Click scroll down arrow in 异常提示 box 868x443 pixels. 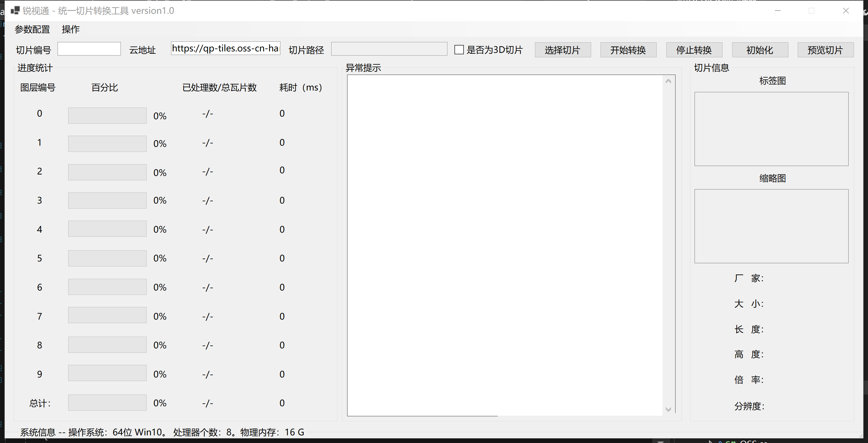coord(668,409)
